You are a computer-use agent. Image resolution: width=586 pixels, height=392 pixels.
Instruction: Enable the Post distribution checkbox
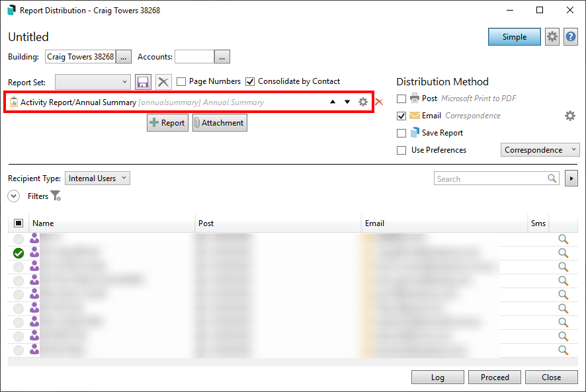coord(401,98)
